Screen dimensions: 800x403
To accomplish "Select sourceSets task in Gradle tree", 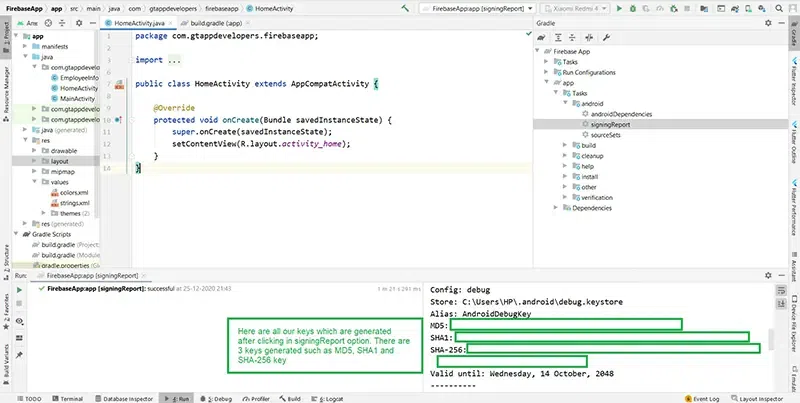I will coord(605,135).
